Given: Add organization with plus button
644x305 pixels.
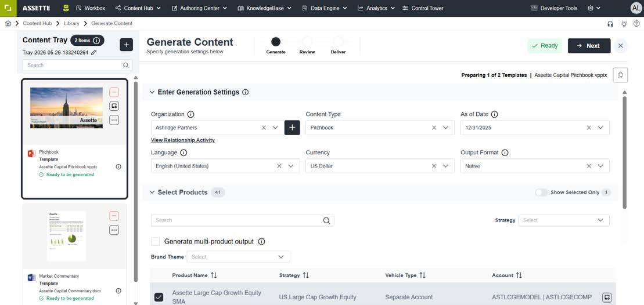Looking at the screenshot, I should 292,128.
